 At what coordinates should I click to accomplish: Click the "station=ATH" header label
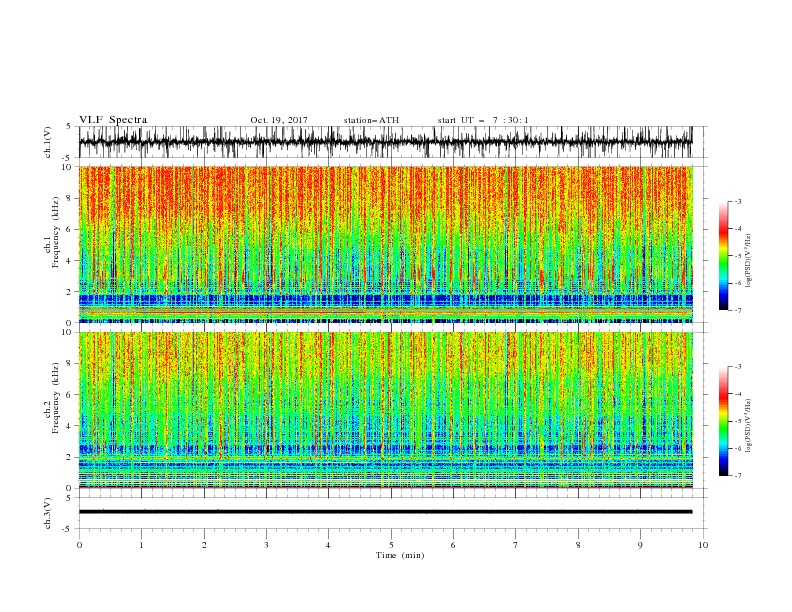[371, 120]
